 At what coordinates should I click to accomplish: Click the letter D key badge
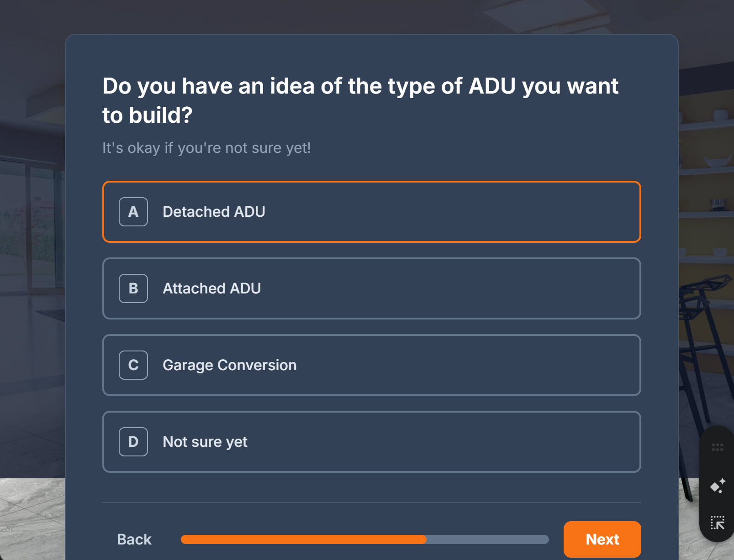click(x=133, y=442)
